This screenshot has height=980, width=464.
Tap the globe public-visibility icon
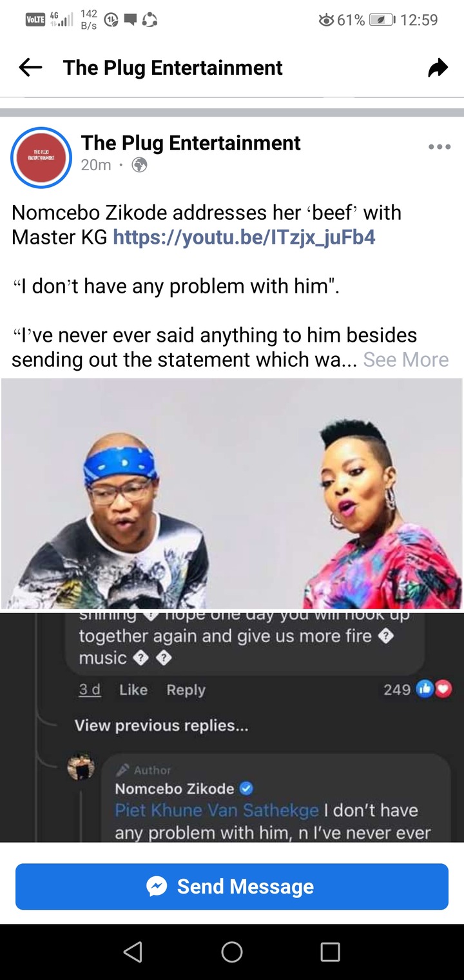click(x=139, y=166)
